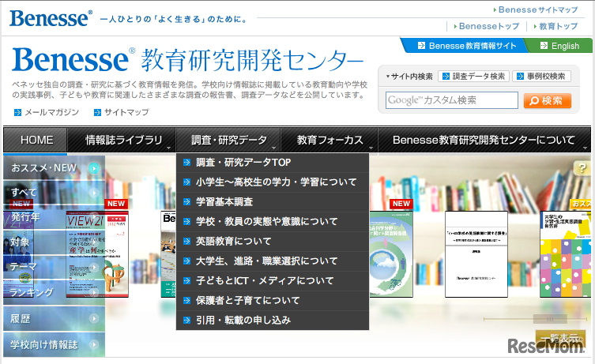Select 子どもとICT・メディアについて
This screenshot has height=364, width=595.
coord(273,280)
